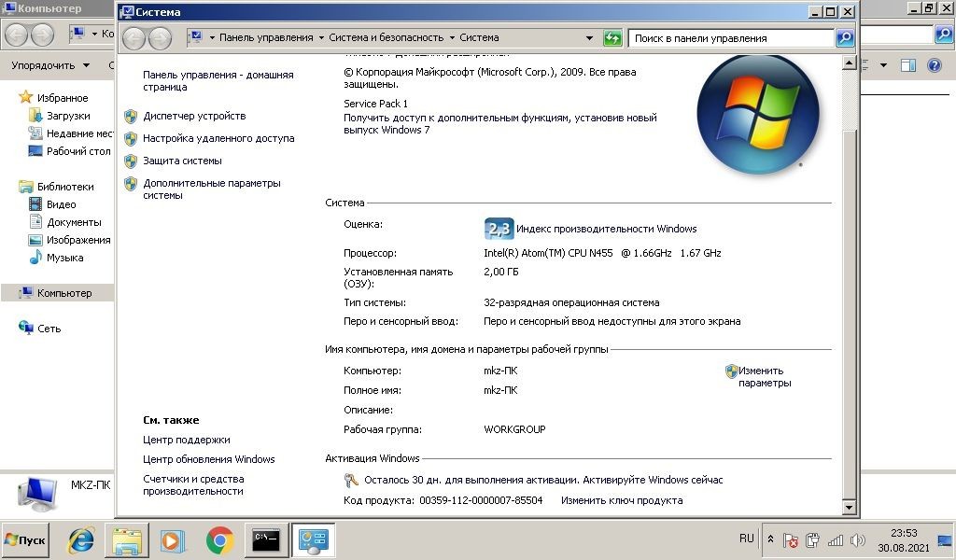Select Система breadcrumb segment
The image size is (956, 560).
pos(479,37)
